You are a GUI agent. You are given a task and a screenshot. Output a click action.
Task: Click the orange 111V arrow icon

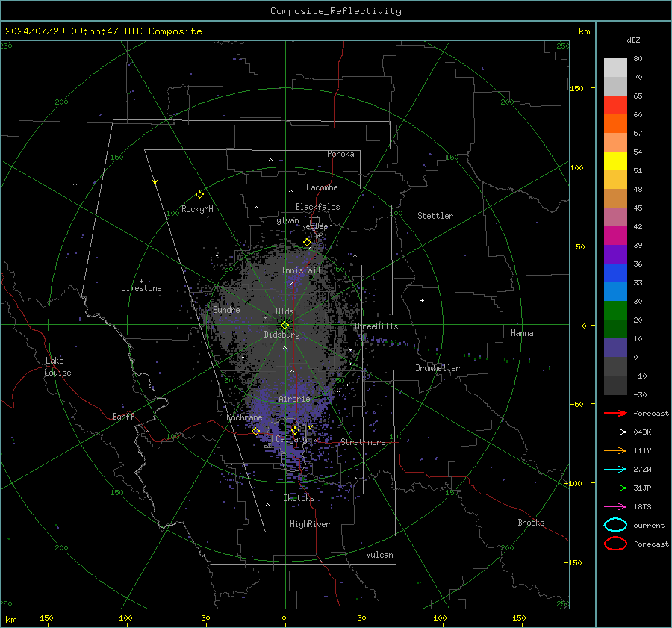click(x=615, y=450)
